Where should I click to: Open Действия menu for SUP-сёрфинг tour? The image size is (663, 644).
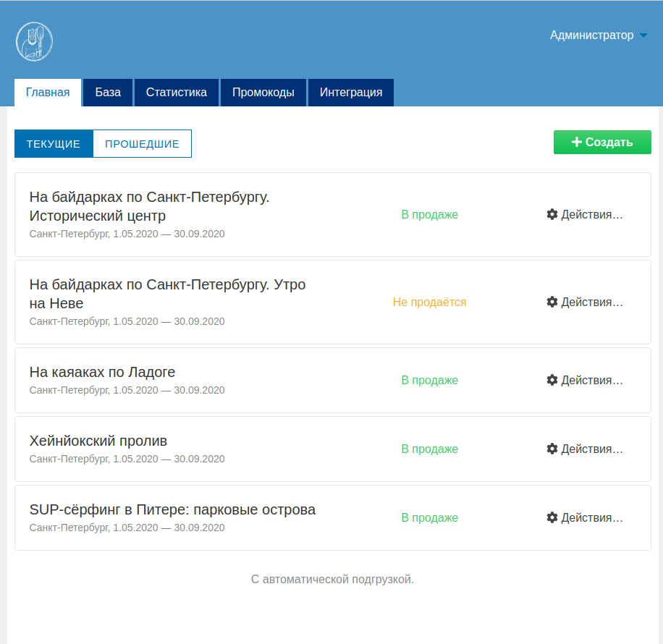591,517
